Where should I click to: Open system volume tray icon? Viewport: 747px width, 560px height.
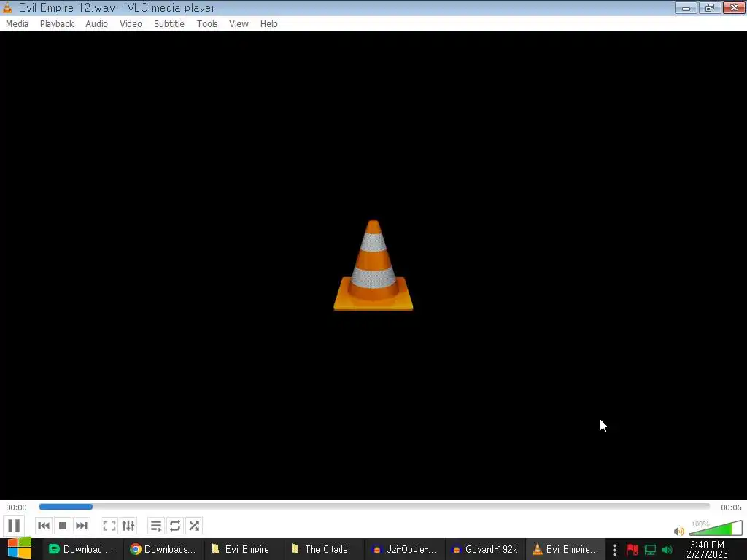[x=667, y=550]
